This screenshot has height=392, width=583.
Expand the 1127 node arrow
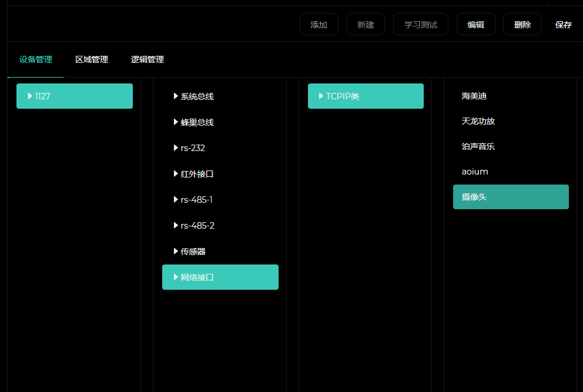(30, 96)
